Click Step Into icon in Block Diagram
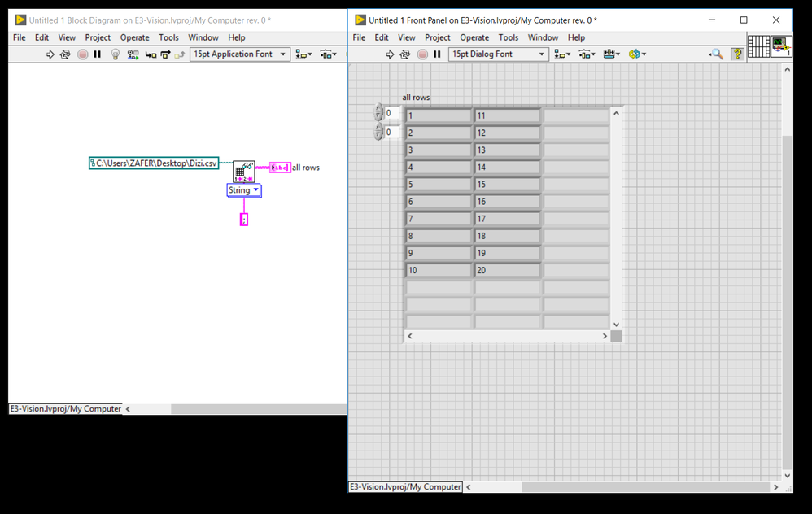The image size is (812, 514). (x=151, y=54)
